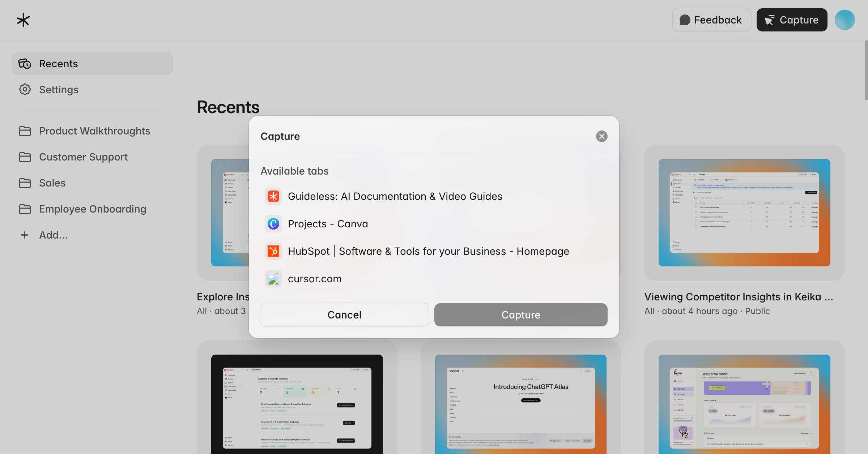Select the Recents clock icon in sidebar
Viewport: 868px width, 454px height.
[x=25, y=64]
